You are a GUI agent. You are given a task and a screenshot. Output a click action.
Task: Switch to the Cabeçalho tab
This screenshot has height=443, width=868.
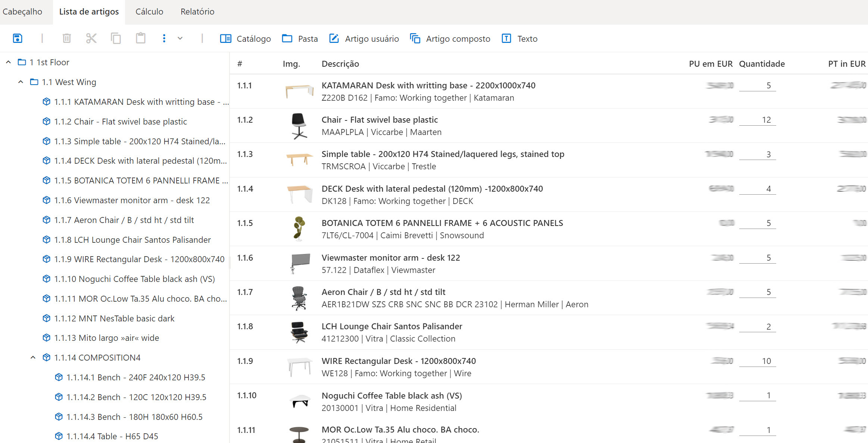(22, 12)
